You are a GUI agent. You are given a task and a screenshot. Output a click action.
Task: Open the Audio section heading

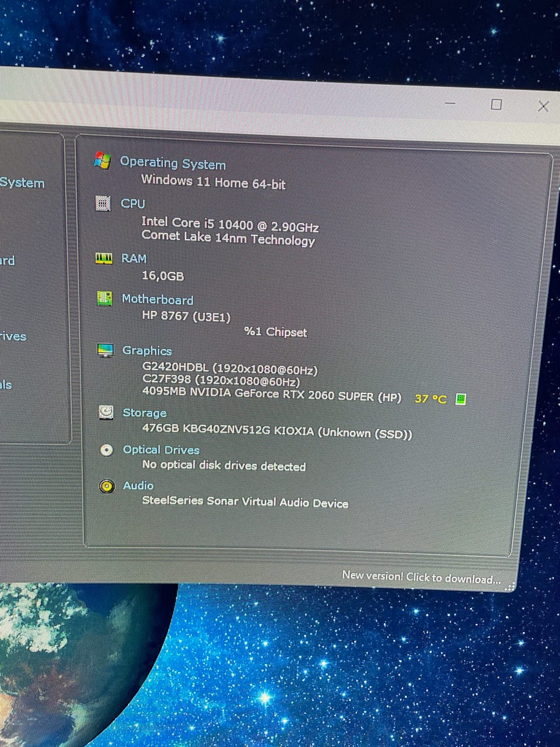coord(138,486)
